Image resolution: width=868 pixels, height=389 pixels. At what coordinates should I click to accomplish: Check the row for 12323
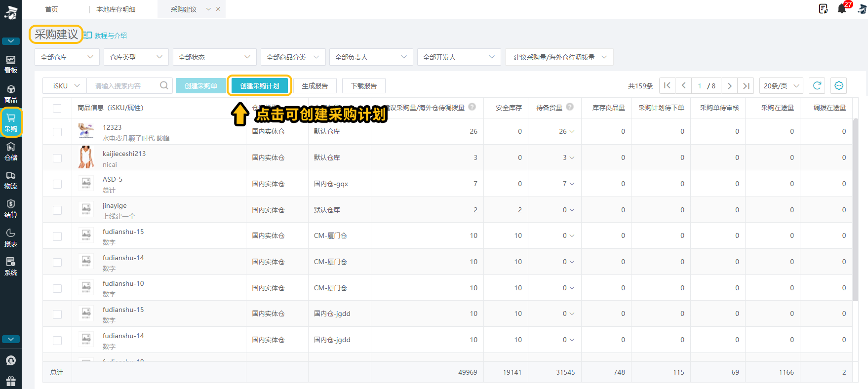(x=57, y=132)
